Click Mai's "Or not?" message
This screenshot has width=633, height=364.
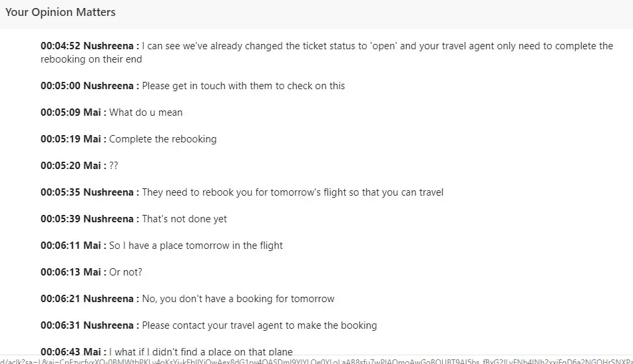click(126, 272)
